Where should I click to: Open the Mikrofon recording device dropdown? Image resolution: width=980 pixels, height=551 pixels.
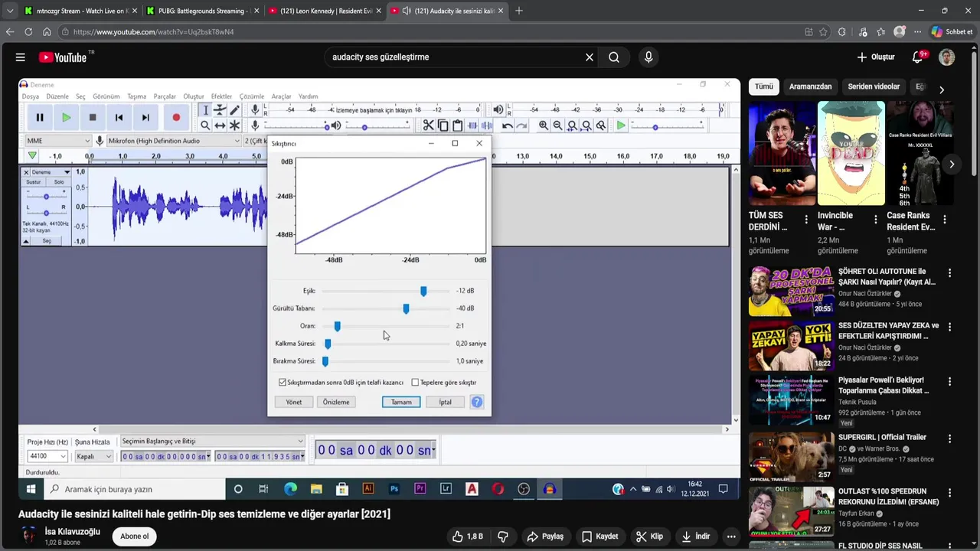point(174,141)
